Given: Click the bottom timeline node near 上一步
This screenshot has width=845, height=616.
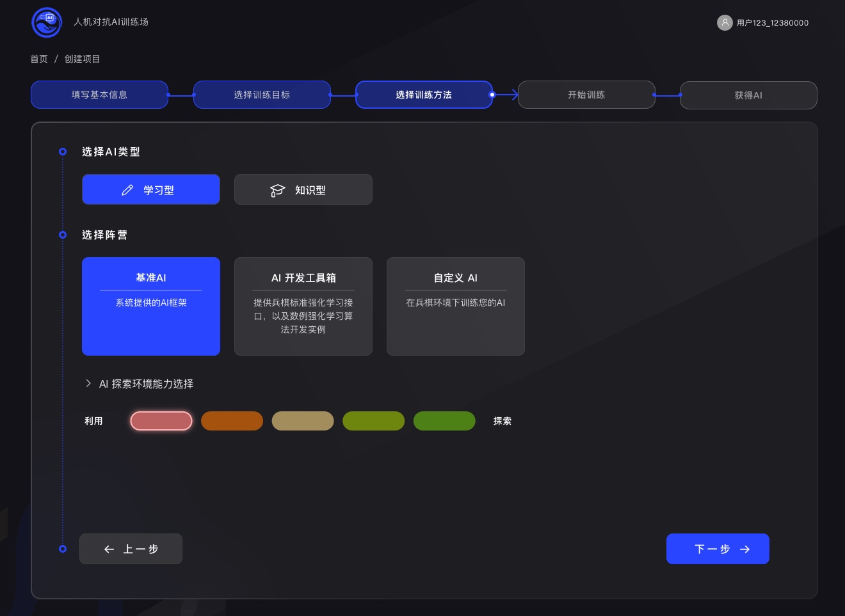Looking at the screenshot, I should [x=62, y=549].
